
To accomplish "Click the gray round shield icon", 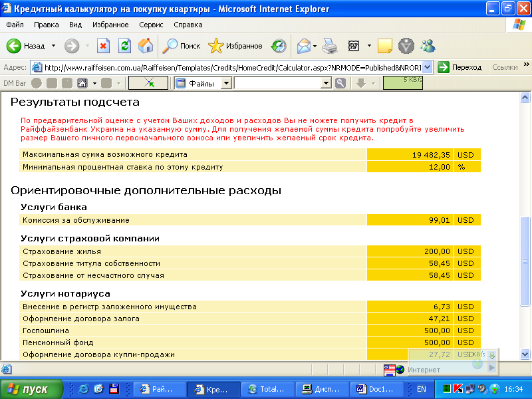I will click(x=406, y=46).
